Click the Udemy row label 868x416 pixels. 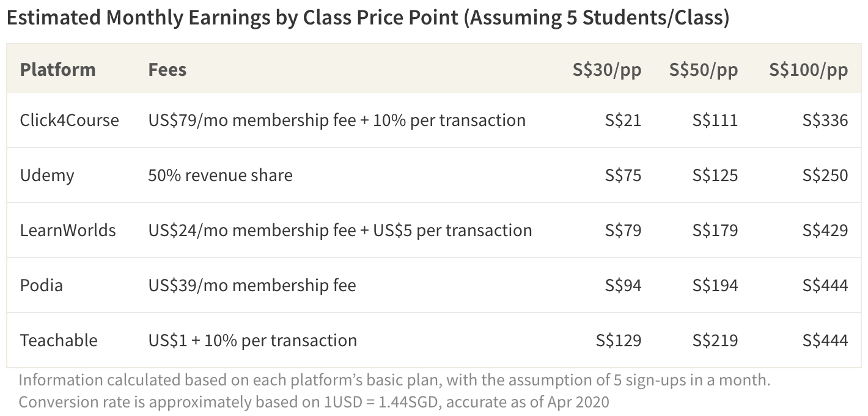(x=46, y=176)
